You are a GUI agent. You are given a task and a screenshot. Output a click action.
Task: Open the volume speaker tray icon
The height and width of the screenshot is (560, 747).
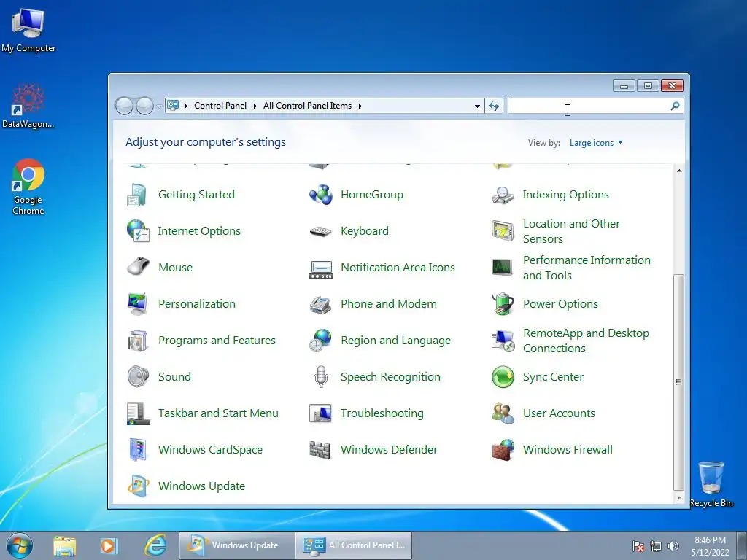point(673,546)
